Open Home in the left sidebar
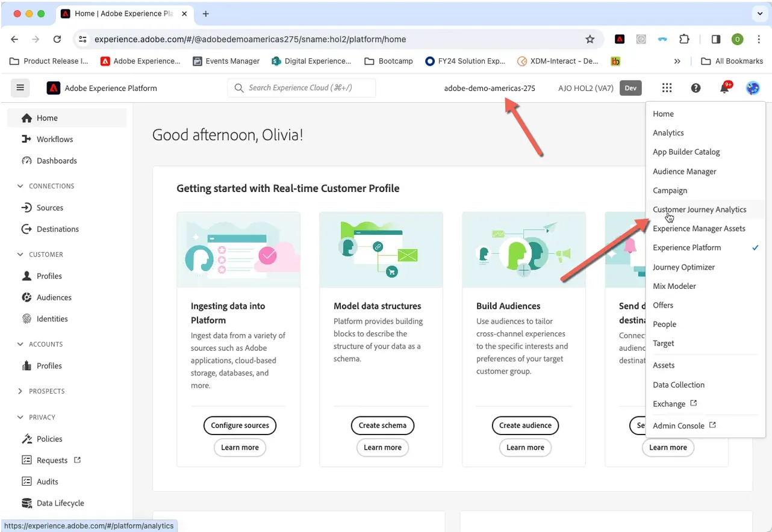772x532 pixels. (x=67, y=118)
